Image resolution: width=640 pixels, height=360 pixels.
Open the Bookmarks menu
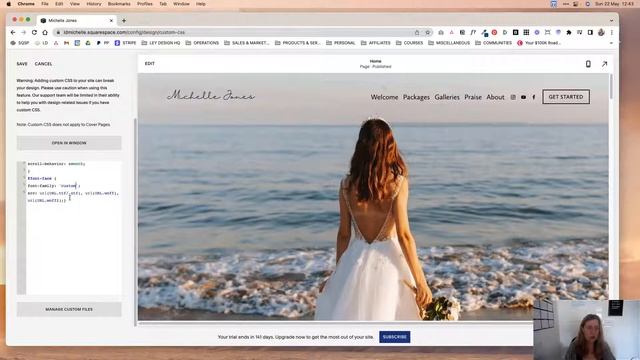[x=119, y=4]
